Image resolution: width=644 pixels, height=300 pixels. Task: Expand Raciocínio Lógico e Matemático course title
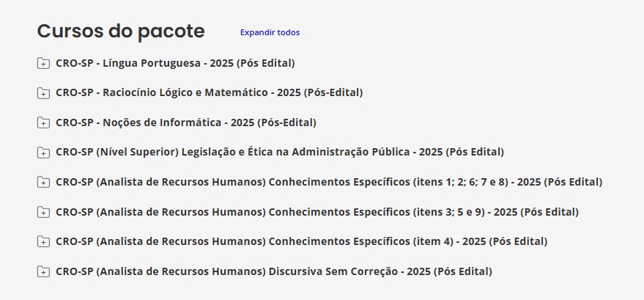point(210,93)
